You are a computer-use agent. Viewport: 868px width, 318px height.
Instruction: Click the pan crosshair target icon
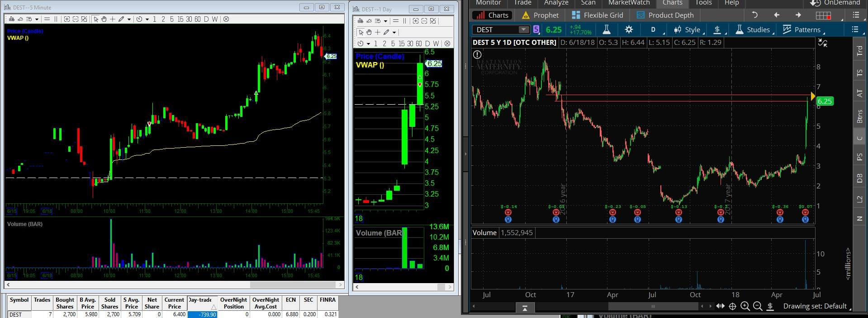click(732, 307)
